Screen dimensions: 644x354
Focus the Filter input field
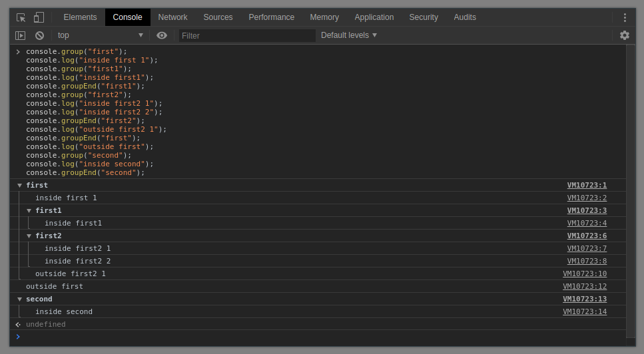246,36
